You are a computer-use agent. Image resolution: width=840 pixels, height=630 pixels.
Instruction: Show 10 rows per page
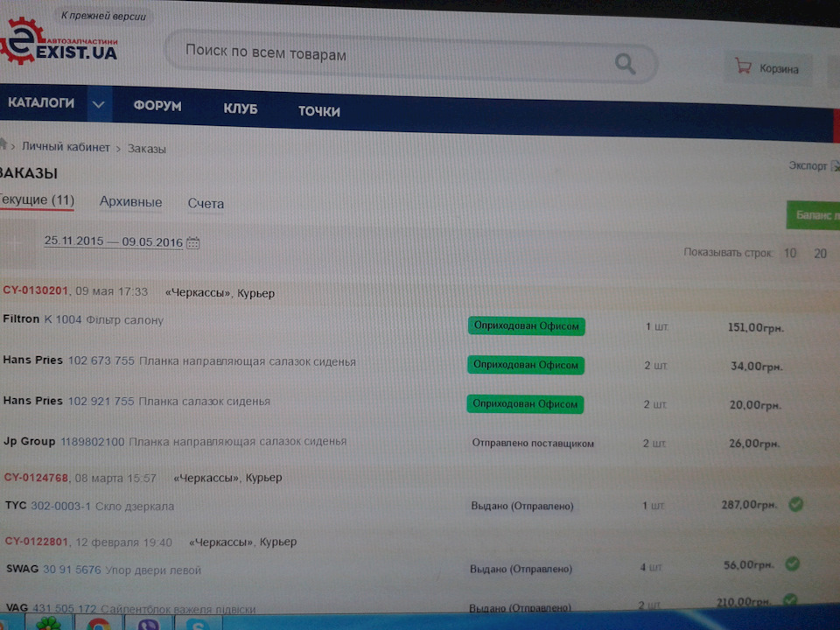tap(790, 254)
